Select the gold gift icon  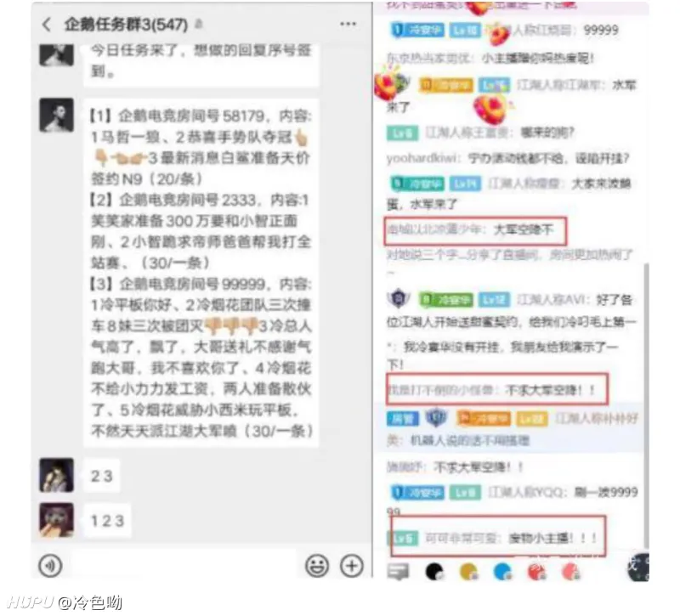click(x=469, y=572)
